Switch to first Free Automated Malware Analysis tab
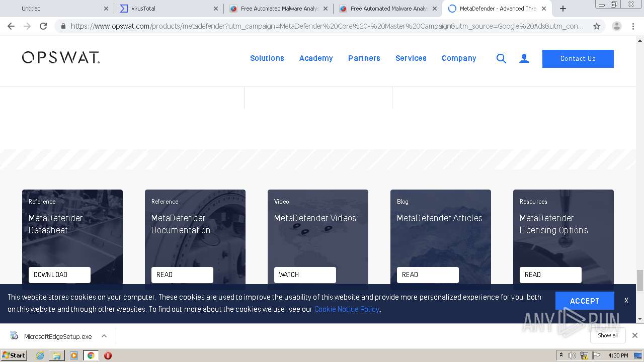 (x=278, y=9)
